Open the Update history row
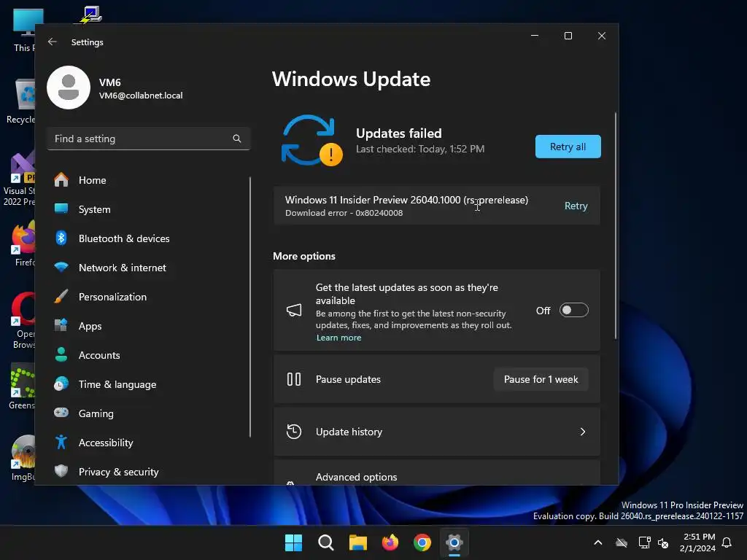The height and width of the screenshot is (560, 747). (x=437, y=432)
